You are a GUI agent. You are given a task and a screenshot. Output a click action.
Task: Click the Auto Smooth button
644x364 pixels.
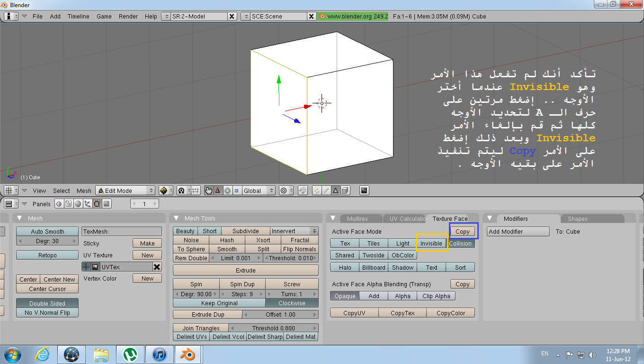[x=47, y=231]
